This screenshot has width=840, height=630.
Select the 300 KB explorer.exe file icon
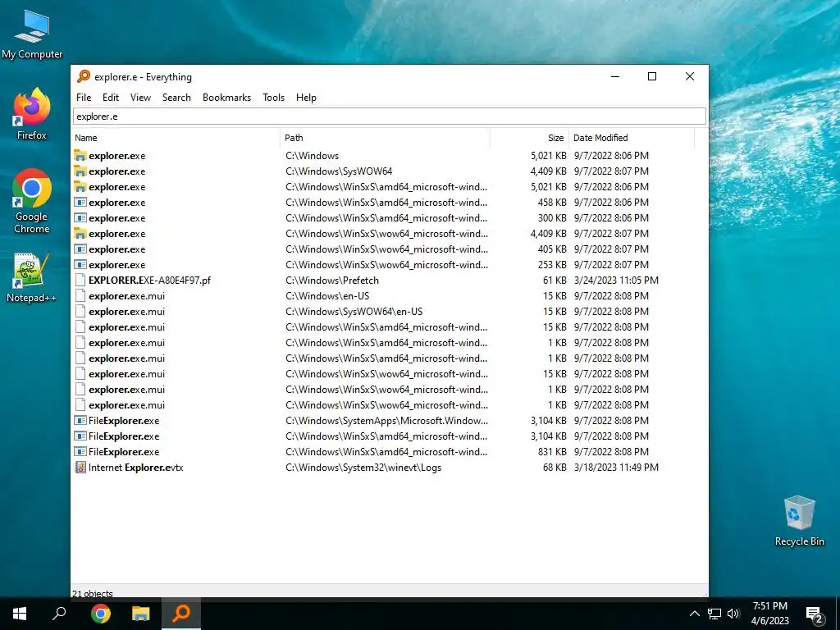click(x=80, y=218)
